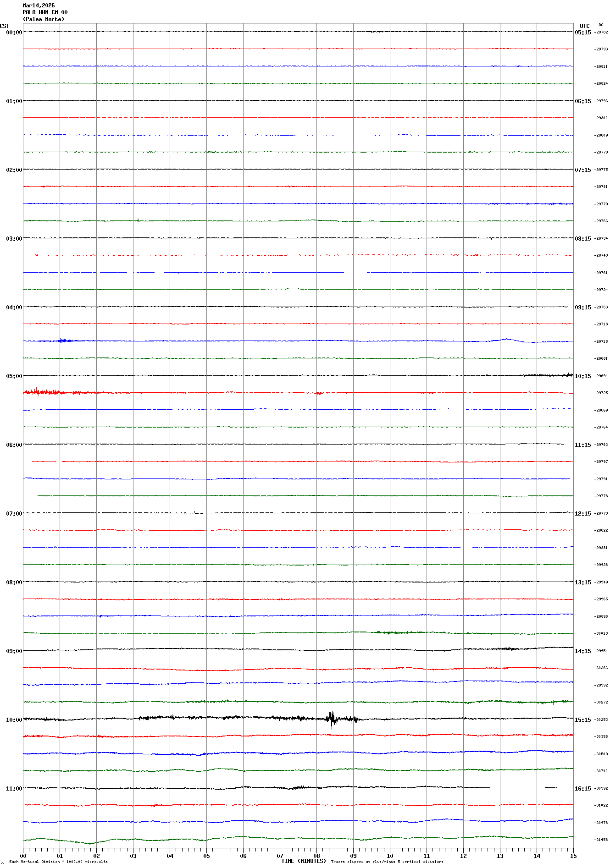The image size is (610, 868).
Task: Select the 00:00 CST time marker
Action: click(14, 33)
